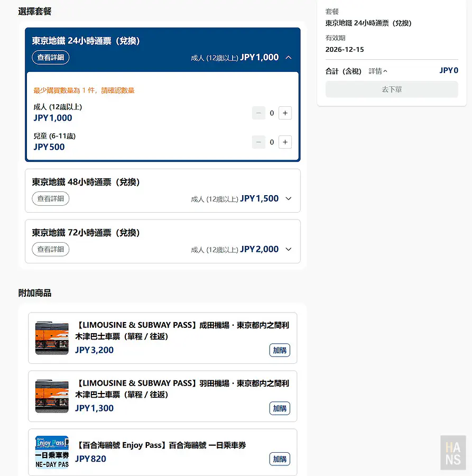Open the 羽田機場 limousine bus thumbnail
The height and width of the screenshot is (476, 472).
[52, 396]
